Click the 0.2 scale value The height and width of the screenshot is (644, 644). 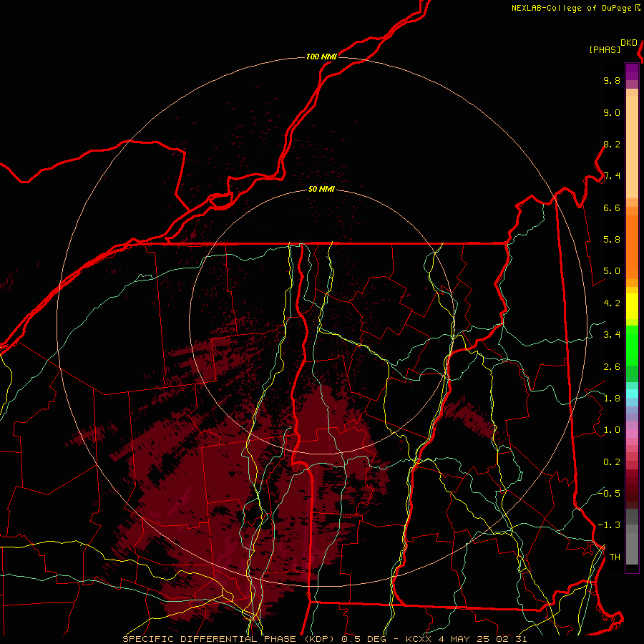[x=612, y=462]
